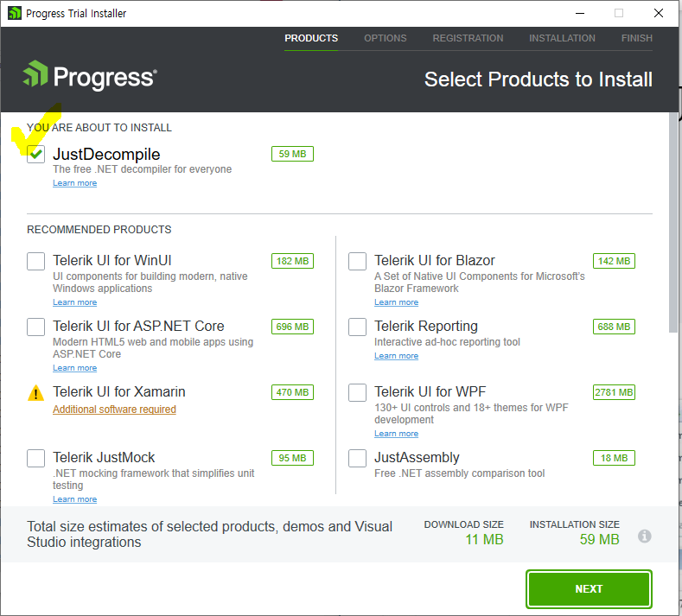
Task: Go to the OPTIONS step
Action: [385, 38]
